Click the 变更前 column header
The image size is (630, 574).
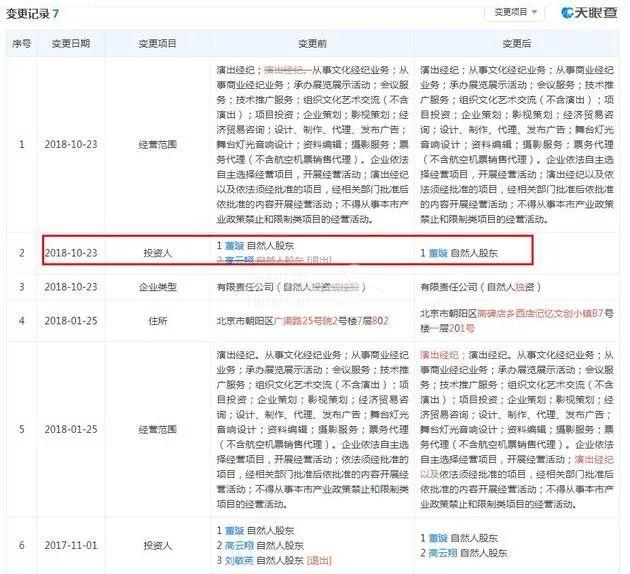(312, 43)
